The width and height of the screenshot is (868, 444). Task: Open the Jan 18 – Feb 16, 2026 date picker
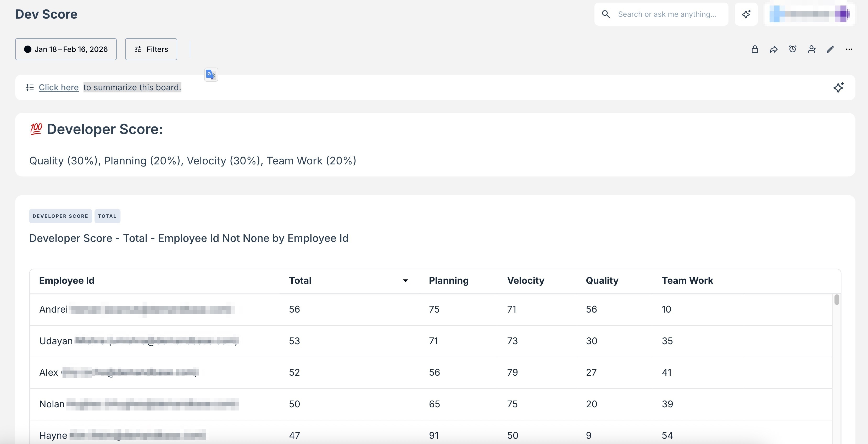point(66,49)
